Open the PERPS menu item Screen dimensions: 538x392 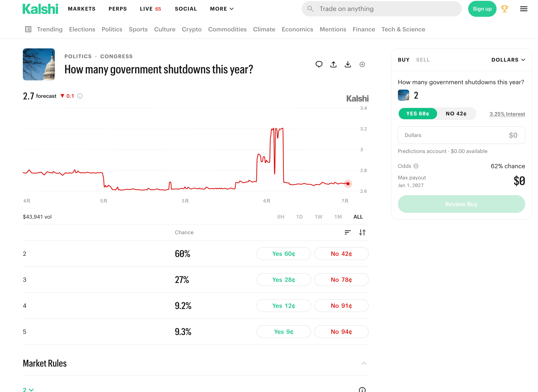pos(118,9)
